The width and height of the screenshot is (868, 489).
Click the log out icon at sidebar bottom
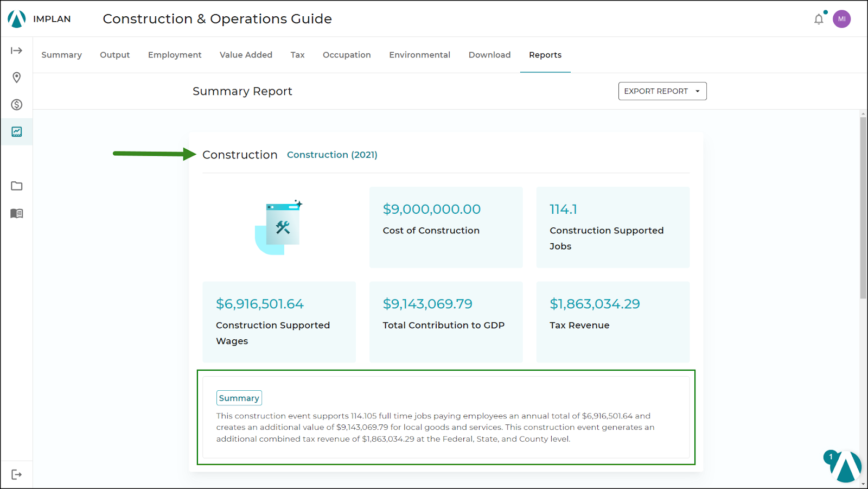pyautogui.click(x=17, y=474)
